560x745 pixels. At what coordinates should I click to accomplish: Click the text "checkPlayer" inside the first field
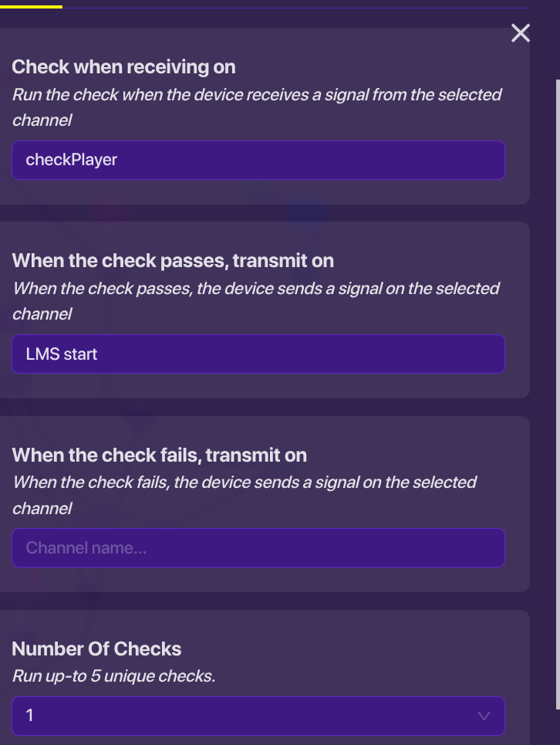pyautogui.click(x=72, y=160)
